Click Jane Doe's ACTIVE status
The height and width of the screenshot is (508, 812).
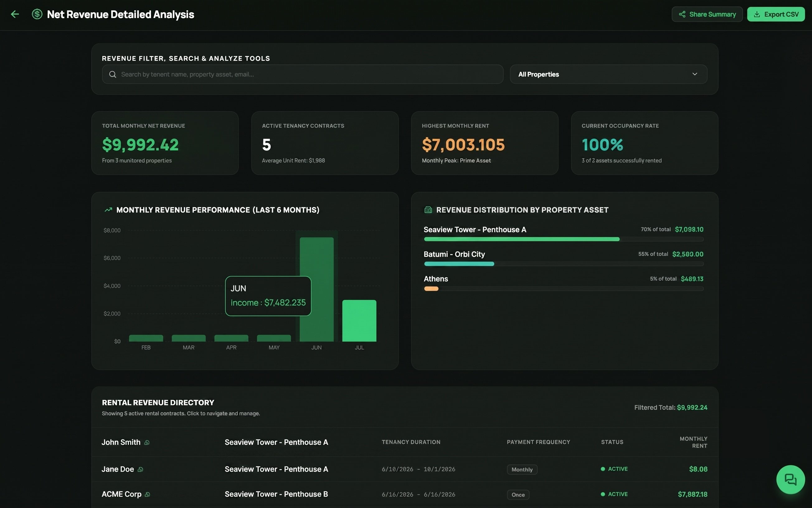(x=614, y=469)
